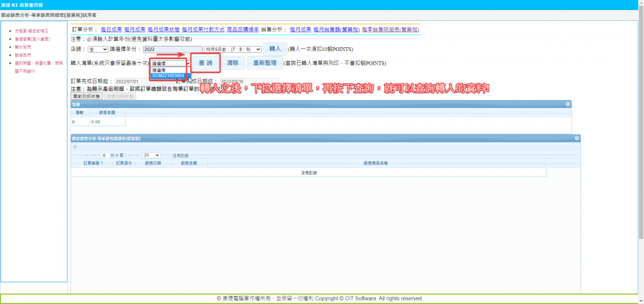Viewport: 644px width, 304px height.
Task: Select SCM221003004 from the dropdown list
Action: pyautogui.click(x=168, y=75)
